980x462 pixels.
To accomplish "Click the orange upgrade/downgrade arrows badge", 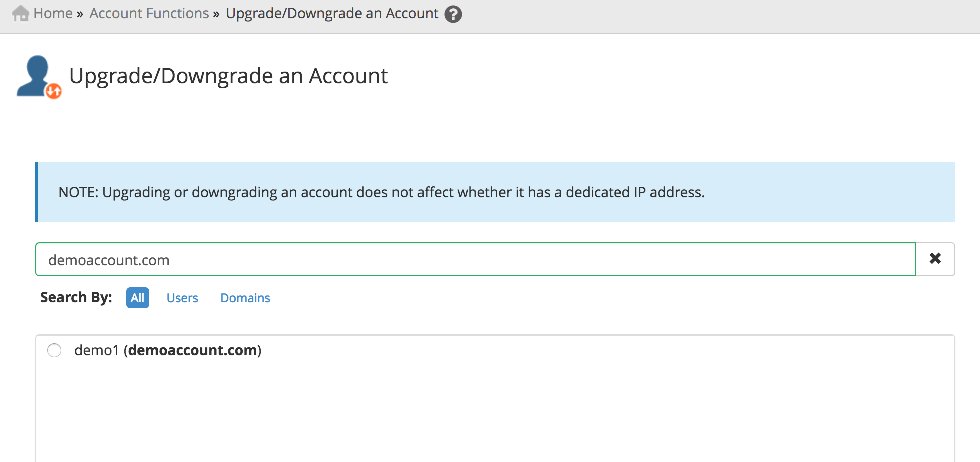I will (x=54, y=91).
